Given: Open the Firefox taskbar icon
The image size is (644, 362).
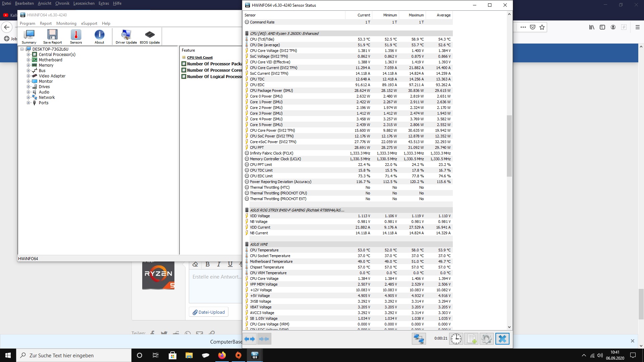Looking at the screenshot, I should (222, 355).
